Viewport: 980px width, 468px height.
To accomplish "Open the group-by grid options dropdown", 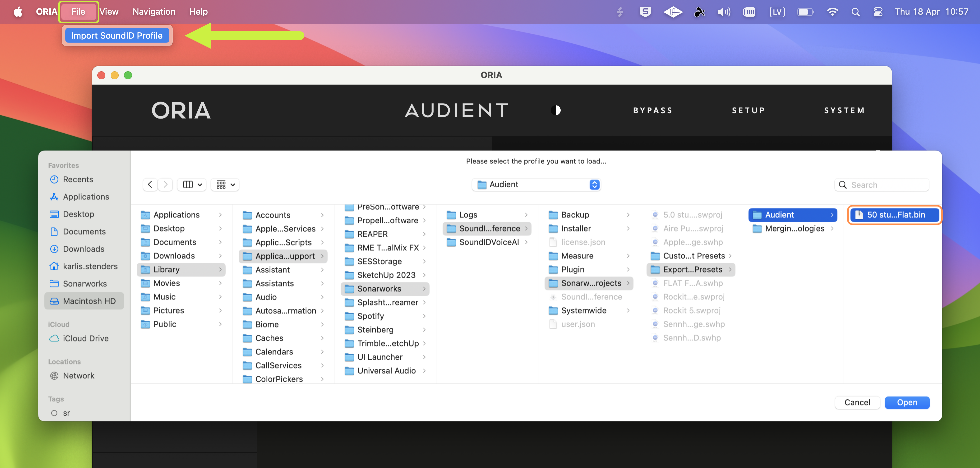I will coord(225,185).
